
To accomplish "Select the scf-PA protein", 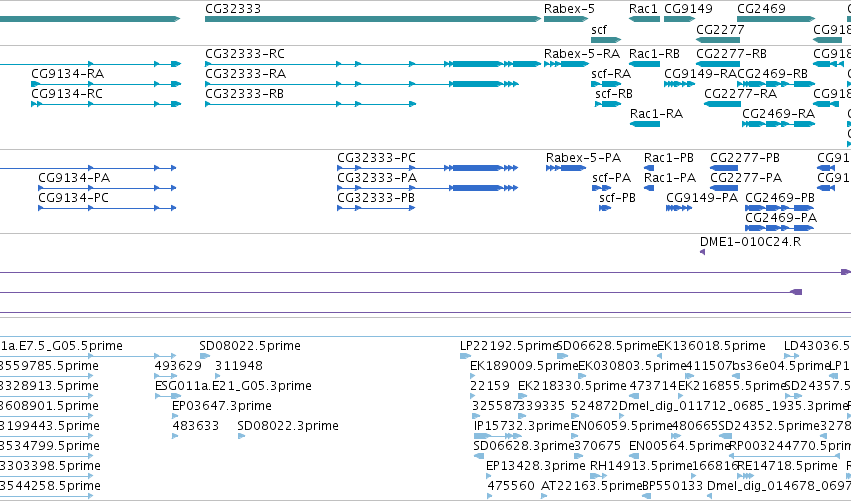I will (601, 188).
